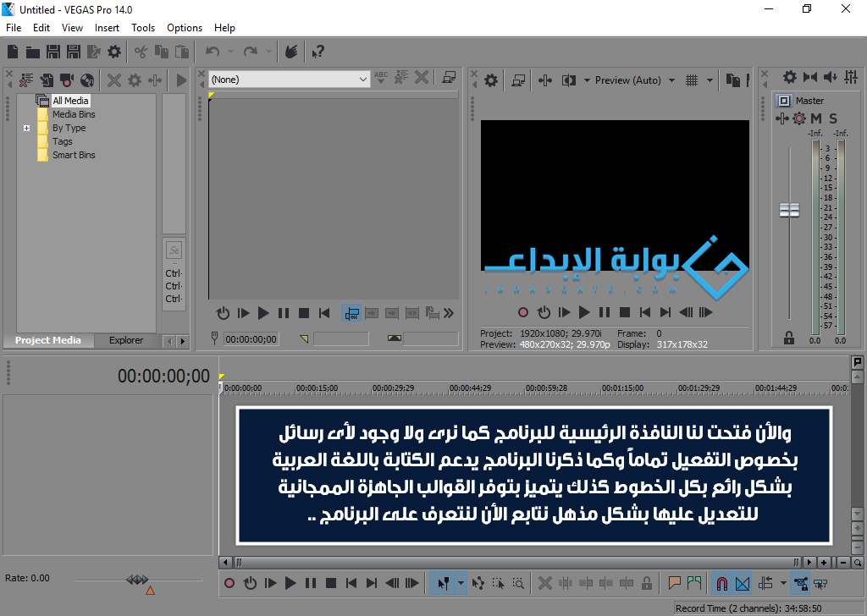Click the Open project folder icon
The height and width of the screenshot is (616, 867).
point(33,52)
